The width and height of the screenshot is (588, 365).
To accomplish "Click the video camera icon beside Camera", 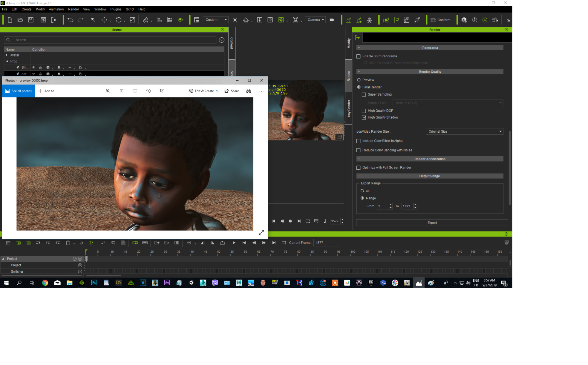I will (x=332, y=20).
